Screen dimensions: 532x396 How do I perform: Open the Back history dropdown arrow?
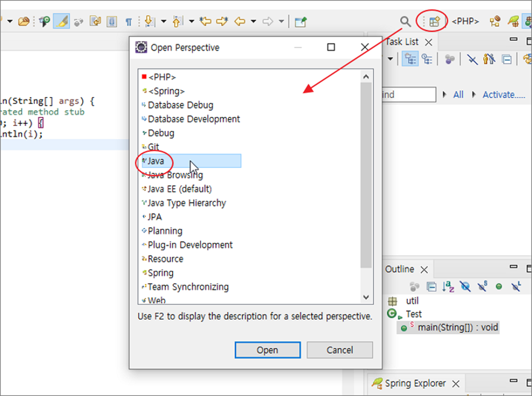pos(254,21)
